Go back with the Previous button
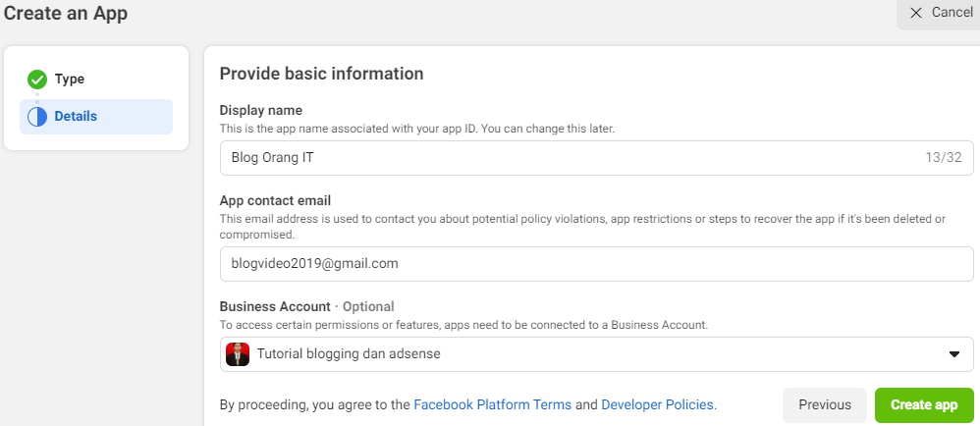 click(x=824, y=404)
